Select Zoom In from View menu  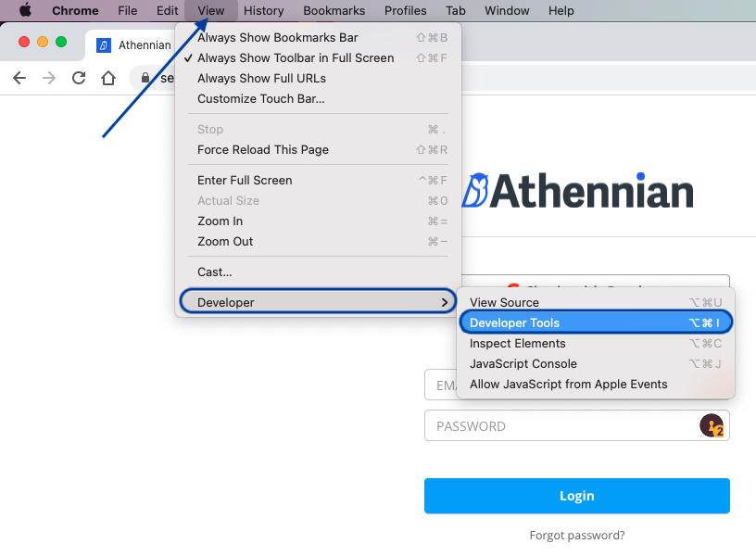point(220,221)
